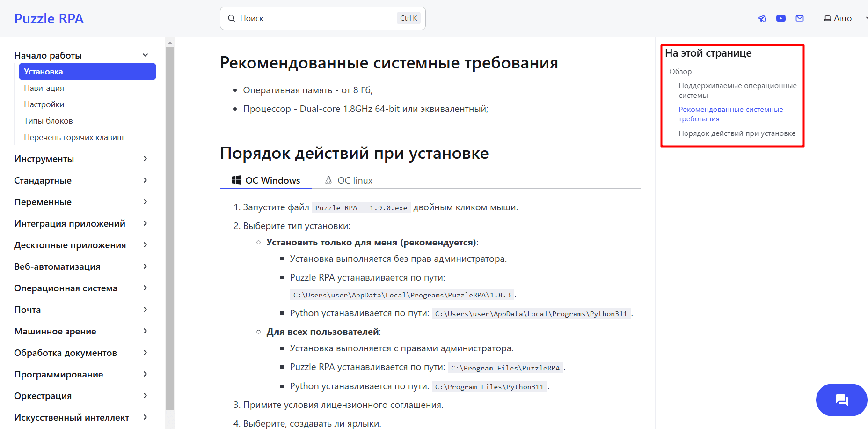
Task: Click the Windows logo on OC Windows tab
Action: pyautogui.click(x=236, y=179)
